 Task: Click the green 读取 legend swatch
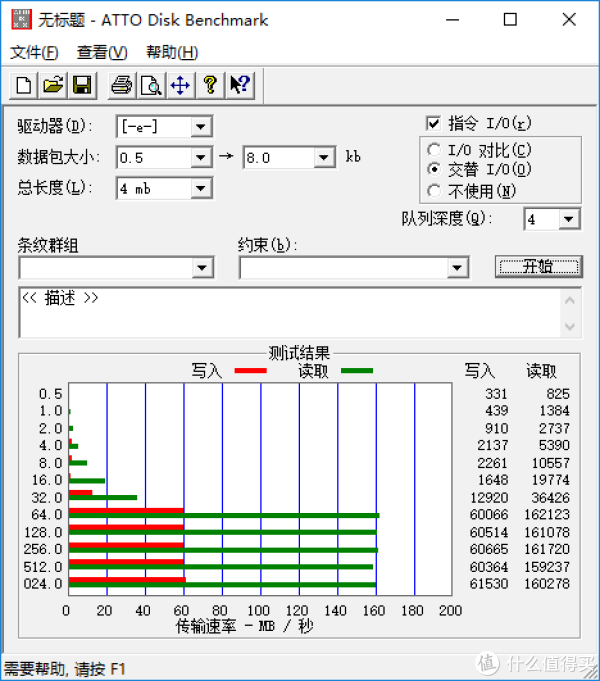357,370
